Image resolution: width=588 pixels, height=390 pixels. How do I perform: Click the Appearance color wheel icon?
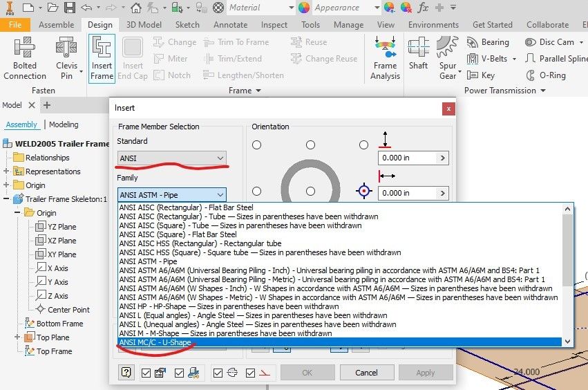point(304,7)
